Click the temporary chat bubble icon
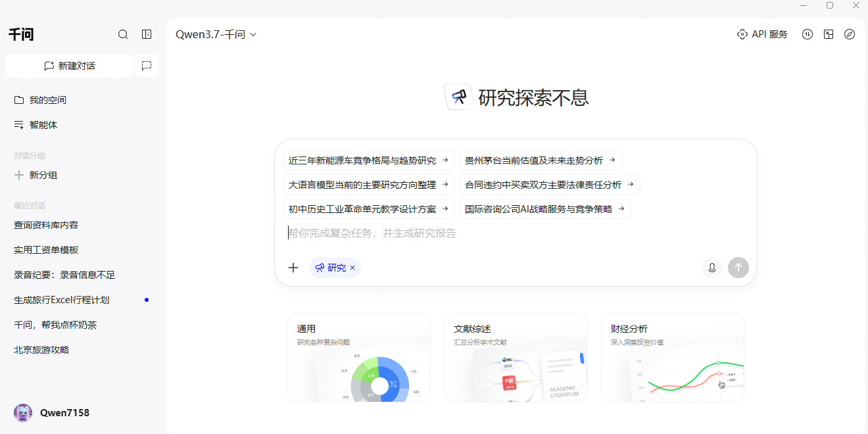Screen dimensions: 868x434 click(x=147, y=66)
